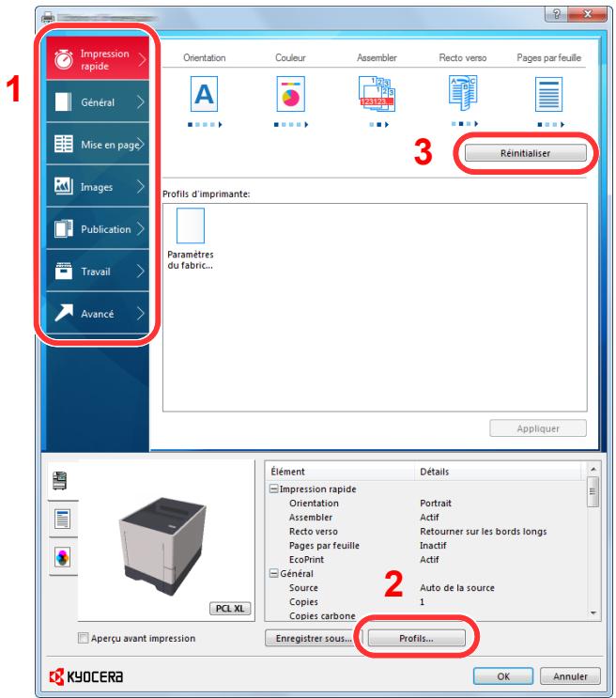Click the Détails column header
Viewport: 616px width, 698px height.
(x=498, y=472)
